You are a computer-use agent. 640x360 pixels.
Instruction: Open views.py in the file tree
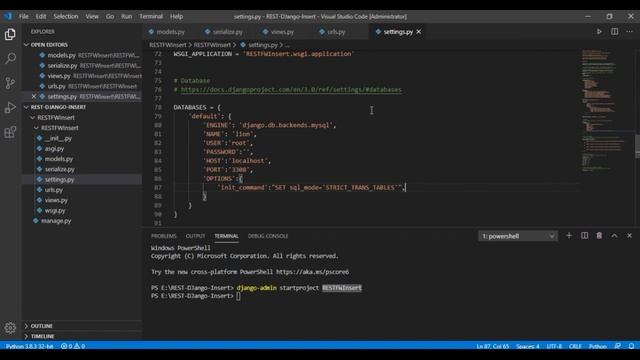coord(56,200)
